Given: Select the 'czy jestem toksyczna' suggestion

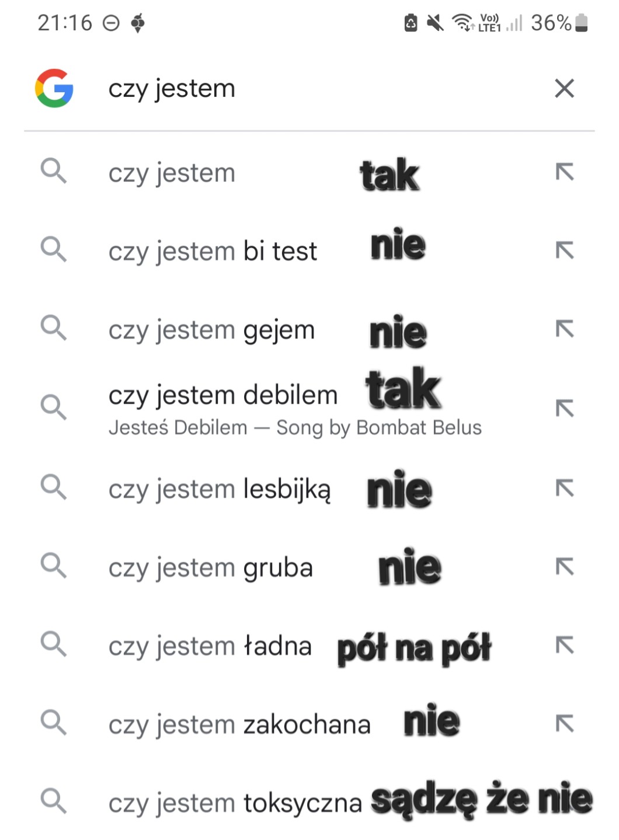Looking at the screenshot, I should click(235, 804).
